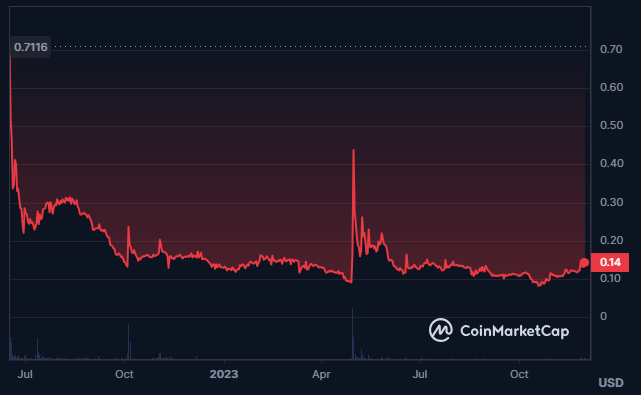Click the USD currency label

point(611,383)
